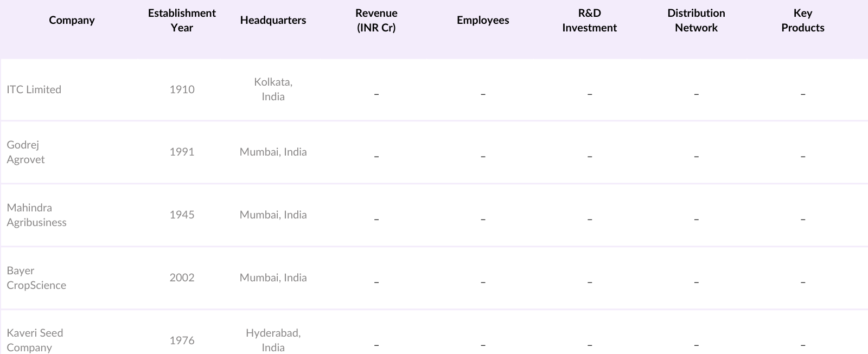Click the Company column header

pyautogui.click(x=72, y=20)
